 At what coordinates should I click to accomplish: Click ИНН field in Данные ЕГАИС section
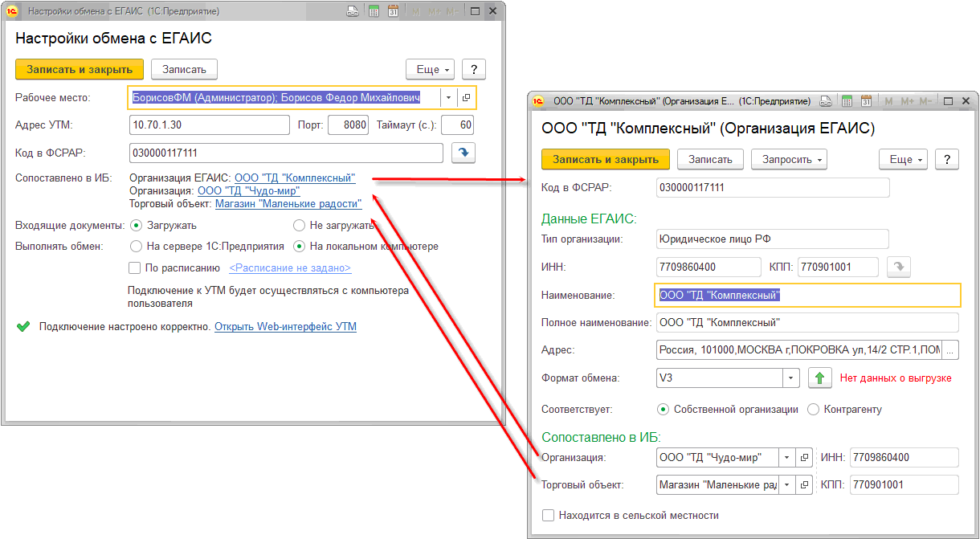(x=708, y=267)
